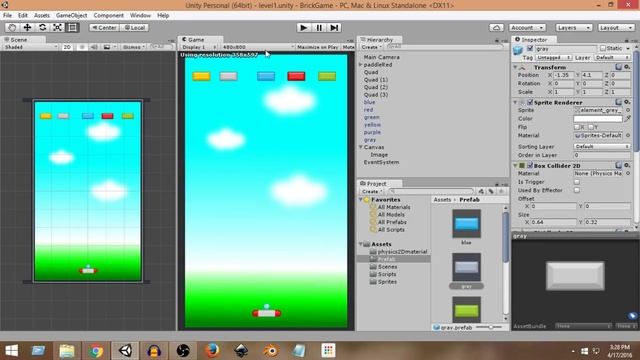640x360 pixels.
Task: Start Play mode
Action: pyautogui.click(x=303, y=27)
